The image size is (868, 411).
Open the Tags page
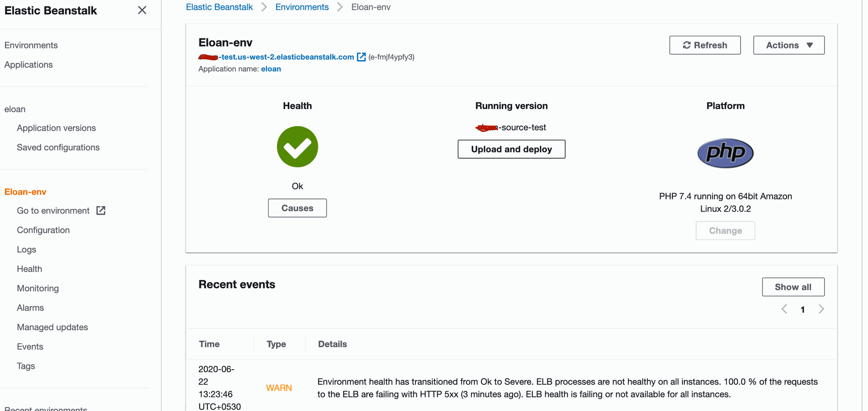pyautogui.click(x=26, y=366)
